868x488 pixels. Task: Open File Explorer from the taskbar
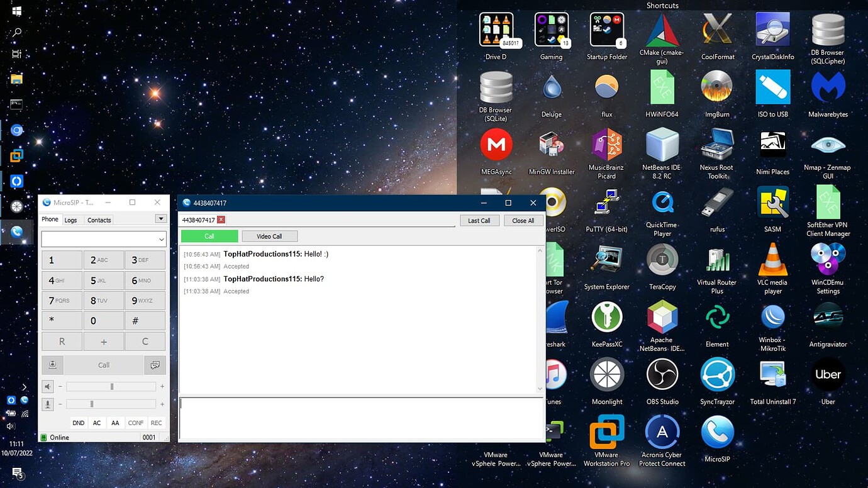[17, 79]
